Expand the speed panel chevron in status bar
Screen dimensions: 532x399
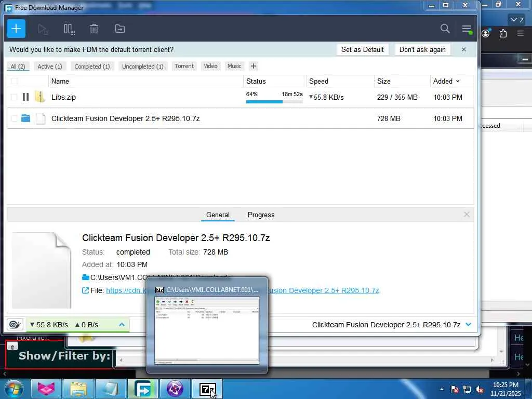(122, 325)
